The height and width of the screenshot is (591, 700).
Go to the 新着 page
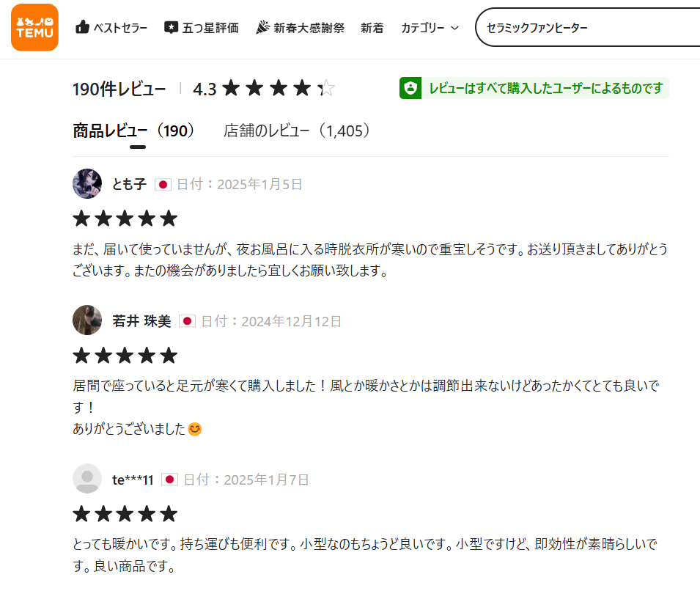pos(372,28)
